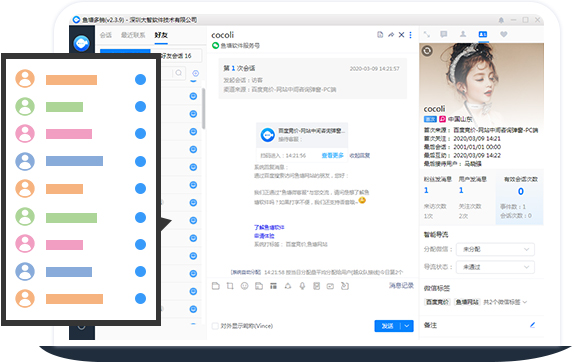Open the 导流状态 dropdown showing 未通过

tap(495, 267)
